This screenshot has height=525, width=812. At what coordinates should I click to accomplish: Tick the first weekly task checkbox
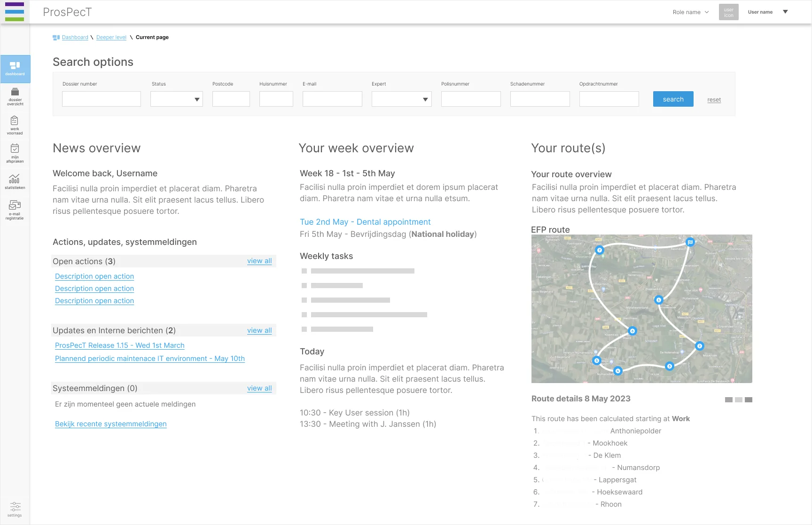pyautogui.click(x=304, y=271)
